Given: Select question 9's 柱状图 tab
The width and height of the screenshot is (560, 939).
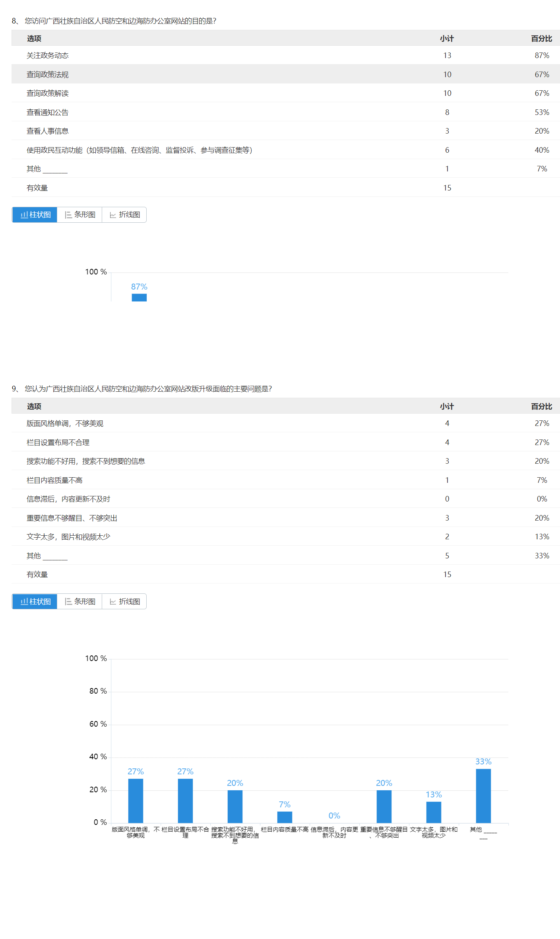Looking at the screenshot, I should (35, 601).
